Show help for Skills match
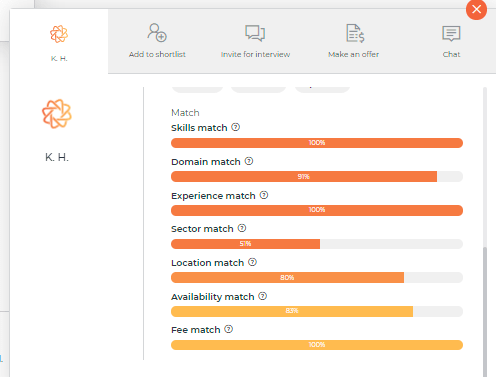Viewport: 496px width, 377px height. click(x=236, y=127)
